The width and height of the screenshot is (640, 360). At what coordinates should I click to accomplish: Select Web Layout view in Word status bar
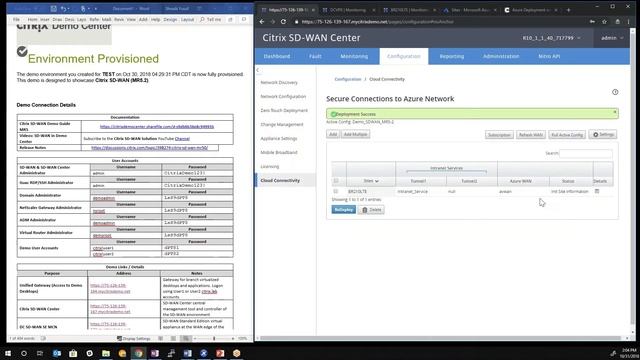click(x=186, y=338)
